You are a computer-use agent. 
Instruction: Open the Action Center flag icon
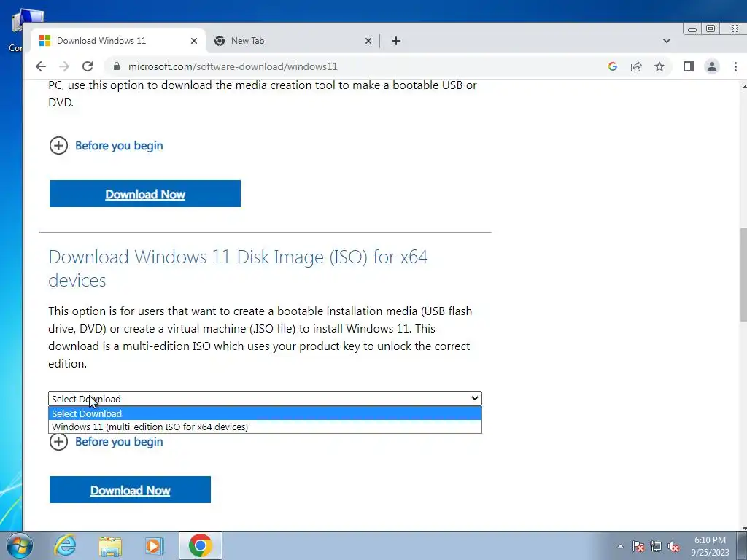638,546
